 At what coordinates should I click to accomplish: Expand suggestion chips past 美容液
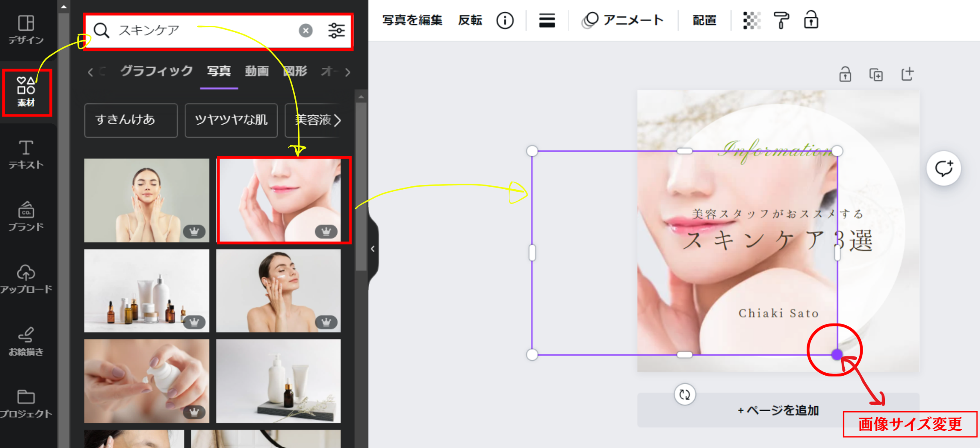pos(337,120)
